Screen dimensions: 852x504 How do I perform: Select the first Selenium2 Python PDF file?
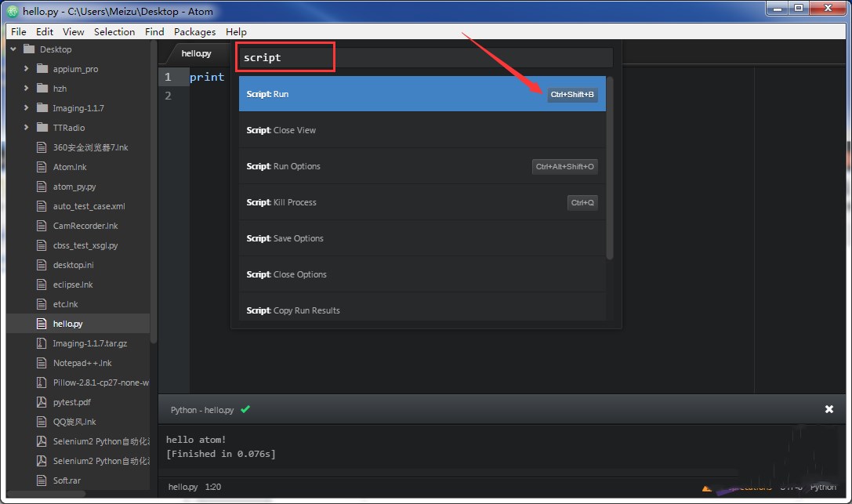101,441
